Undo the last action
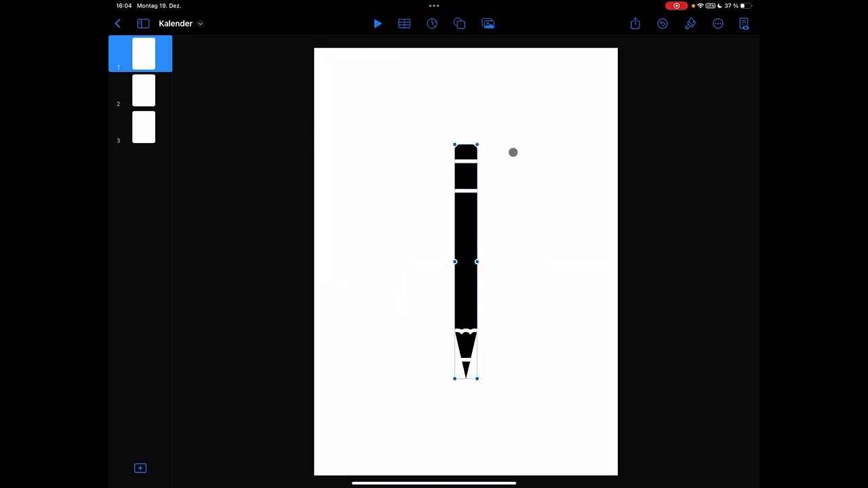Viewport: 868px width, 488px height. pyautogui.click(x=663, y=24)
